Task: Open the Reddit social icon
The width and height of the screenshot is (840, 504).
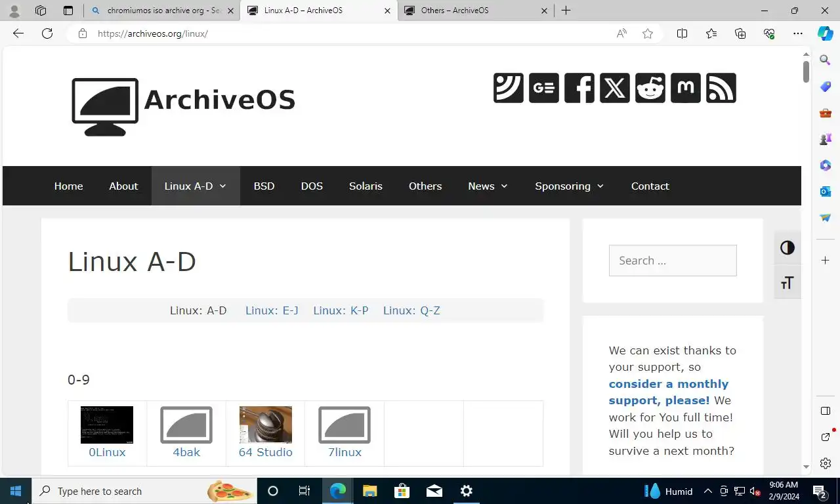Action: 650,88
